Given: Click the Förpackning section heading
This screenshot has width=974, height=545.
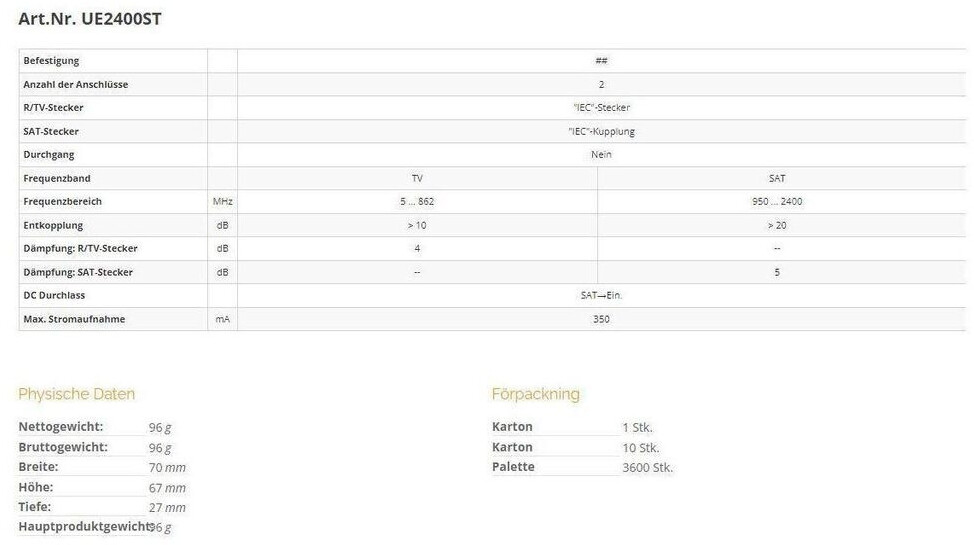Looking at the screenshot, I should tap(536, 394).
